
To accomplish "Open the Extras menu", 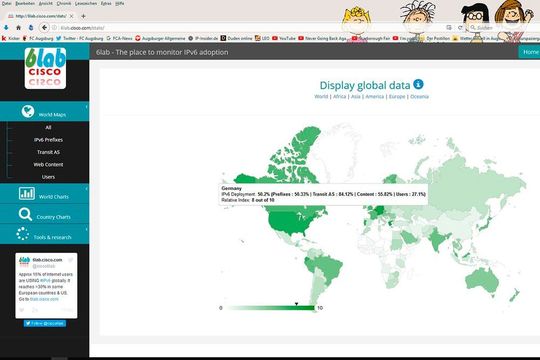I will [x=106, y=3].
